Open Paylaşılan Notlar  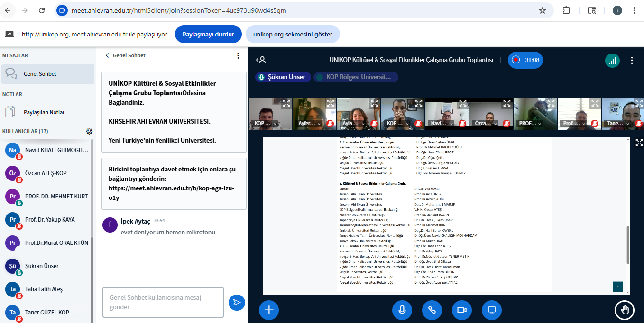(x=44, y=112)
